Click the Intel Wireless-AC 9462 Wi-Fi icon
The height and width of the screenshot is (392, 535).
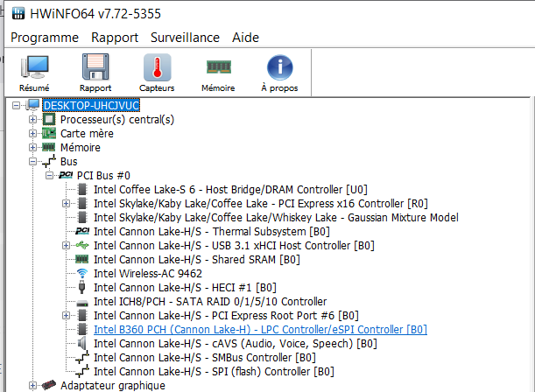point(81,273)
